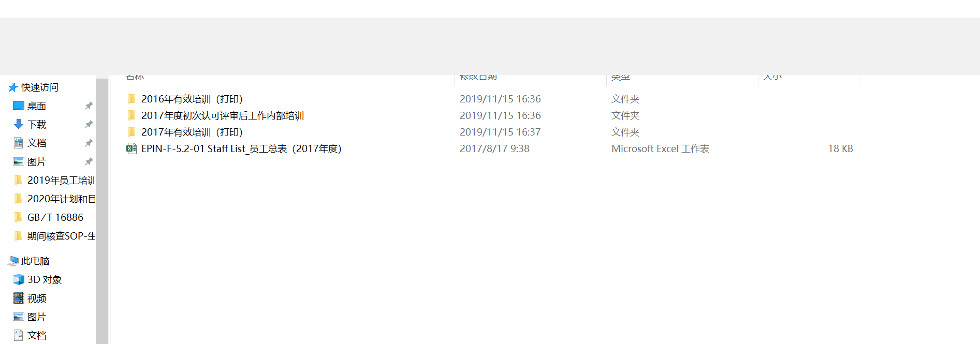The image size is (980, 344).
Task: Go to the GB/T 16886 folder
Action: click(55, 217)
